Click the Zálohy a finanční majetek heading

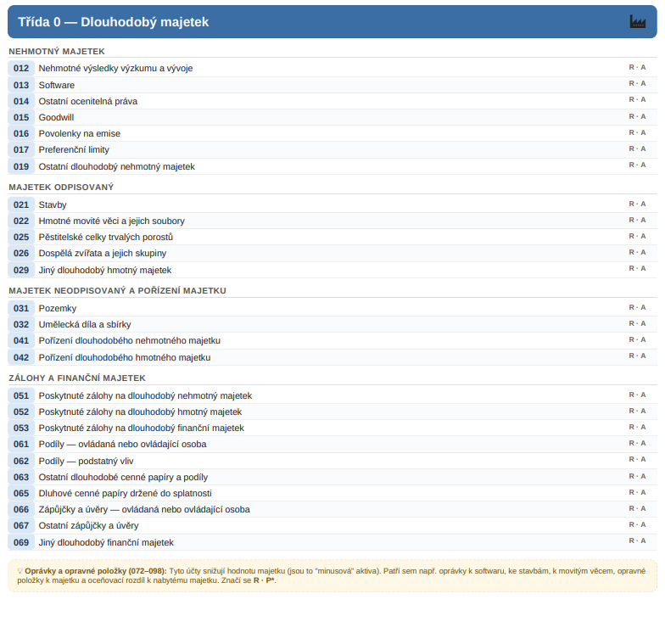coord(77,378)
